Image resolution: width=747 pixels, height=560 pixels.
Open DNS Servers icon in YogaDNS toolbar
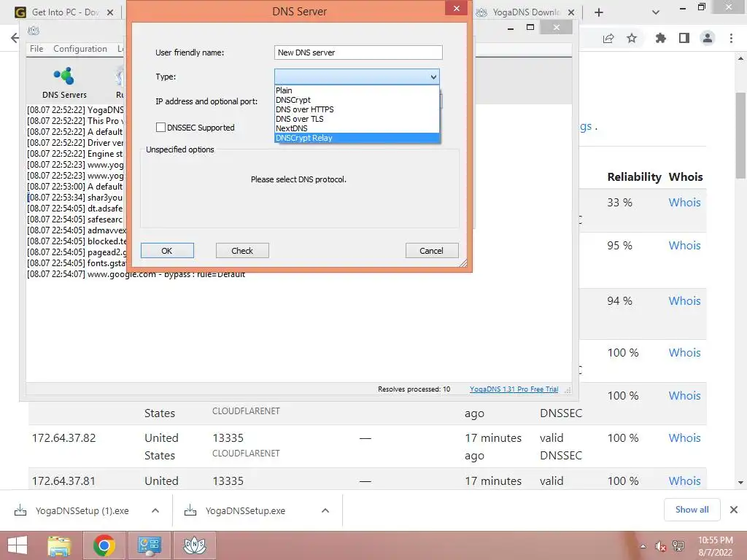pos(64,82)
